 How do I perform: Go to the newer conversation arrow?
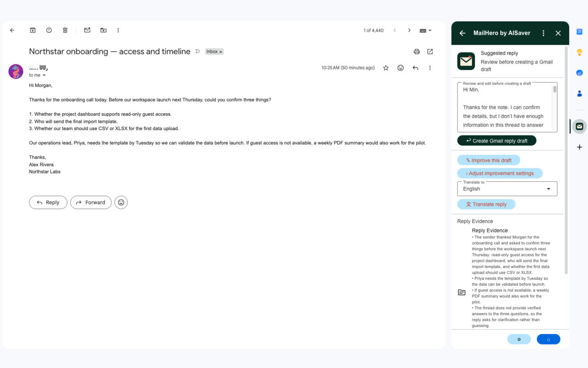[x=395, y=30]
